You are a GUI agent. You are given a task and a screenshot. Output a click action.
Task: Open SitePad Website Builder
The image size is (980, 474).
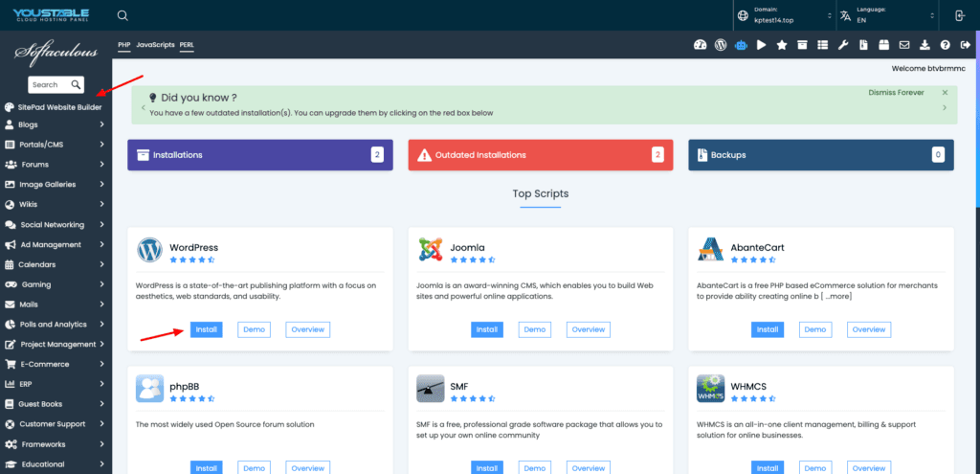54,107
